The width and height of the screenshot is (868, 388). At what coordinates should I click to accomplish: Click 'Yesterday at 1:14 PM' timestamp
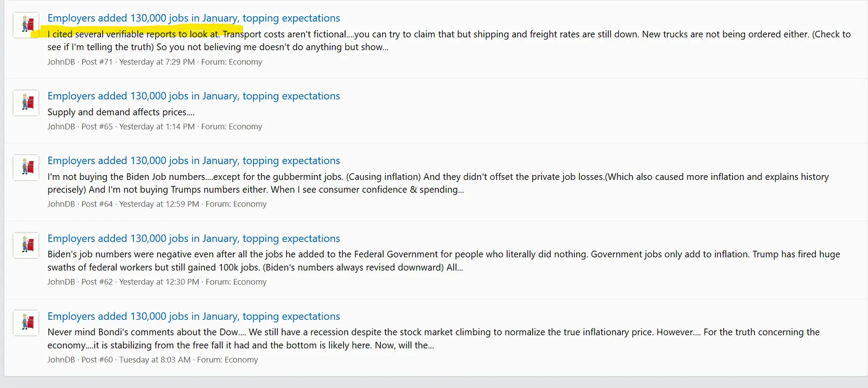coord(157,127)
